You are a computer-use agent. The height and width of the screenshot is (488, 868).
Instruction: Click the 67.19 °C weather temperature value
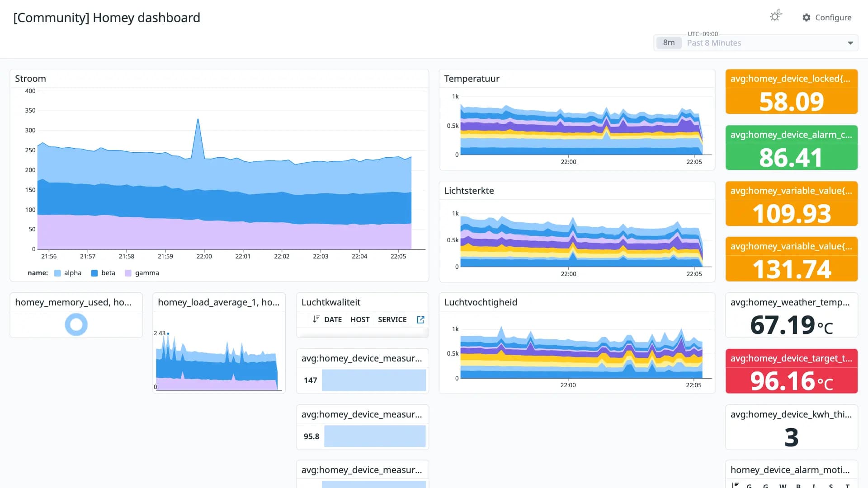(x=792, y=325)
